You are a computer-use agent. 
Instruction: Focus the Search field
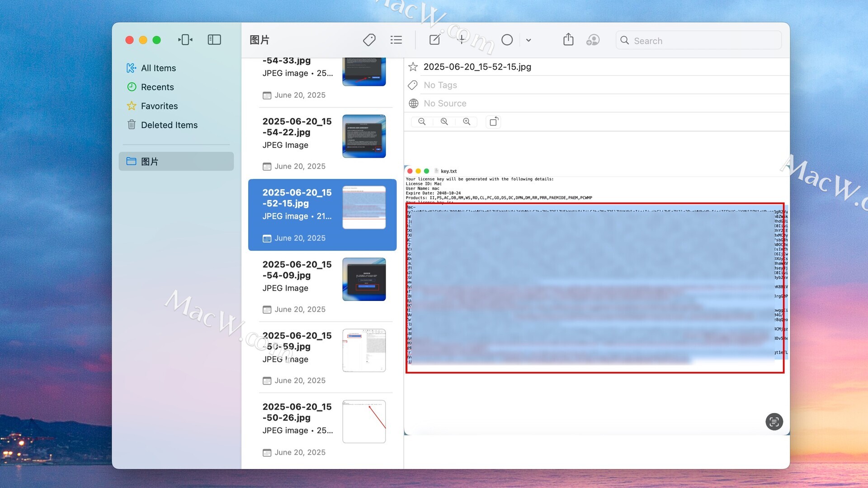[x=698, y=40]
